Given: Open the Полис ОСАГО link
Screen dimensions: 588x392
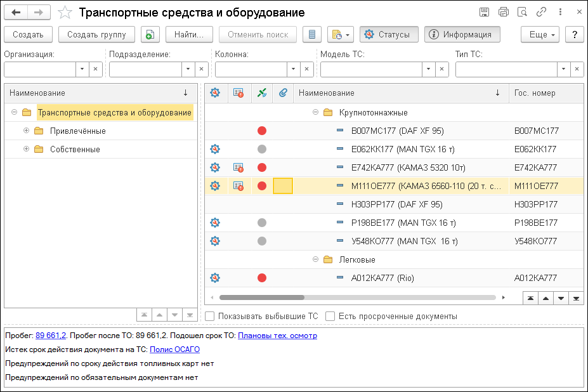Looking at the screenshot, I should pos(174,350).
